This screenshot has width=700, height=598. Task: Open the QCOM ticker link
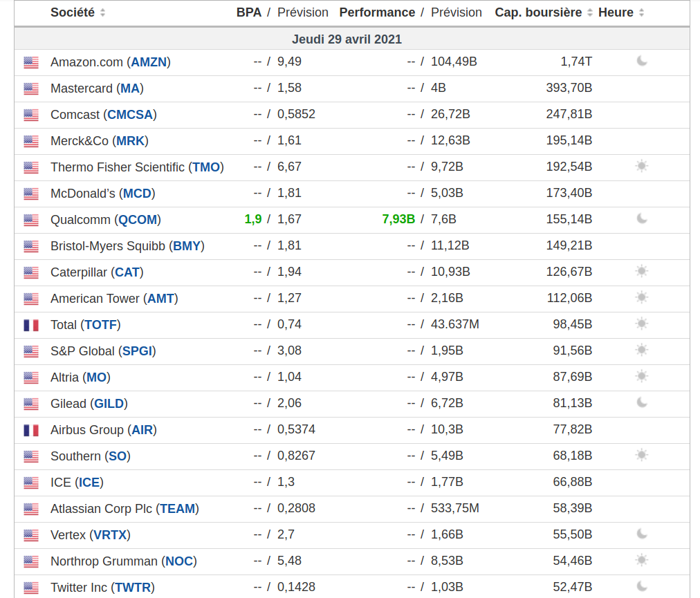tap(138, 220)
